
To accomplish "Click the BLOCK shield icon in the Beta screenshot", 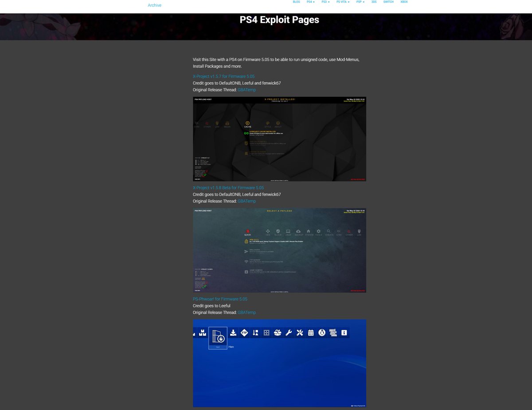I will point(278,231).
